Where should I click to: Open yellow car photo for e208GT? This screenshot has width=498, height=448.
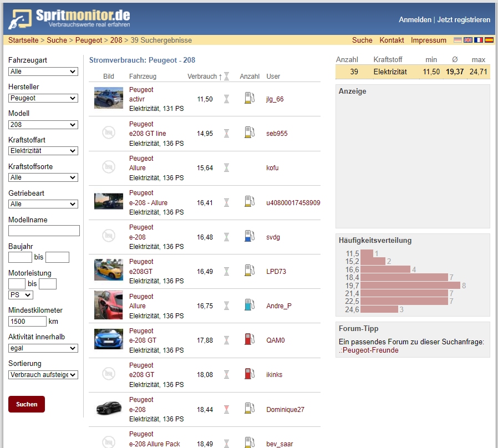click(109, 270)
